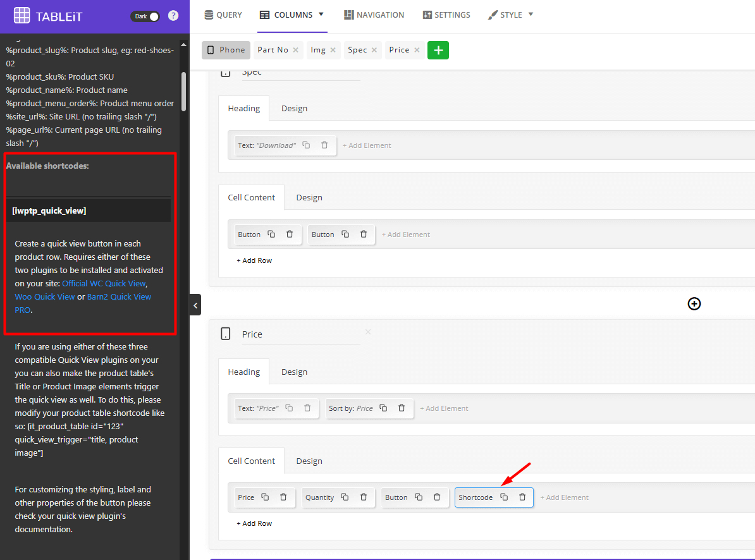Delete the first Button element in Spec cell content
Screen dimensions: 755x560
coord(291,234)
